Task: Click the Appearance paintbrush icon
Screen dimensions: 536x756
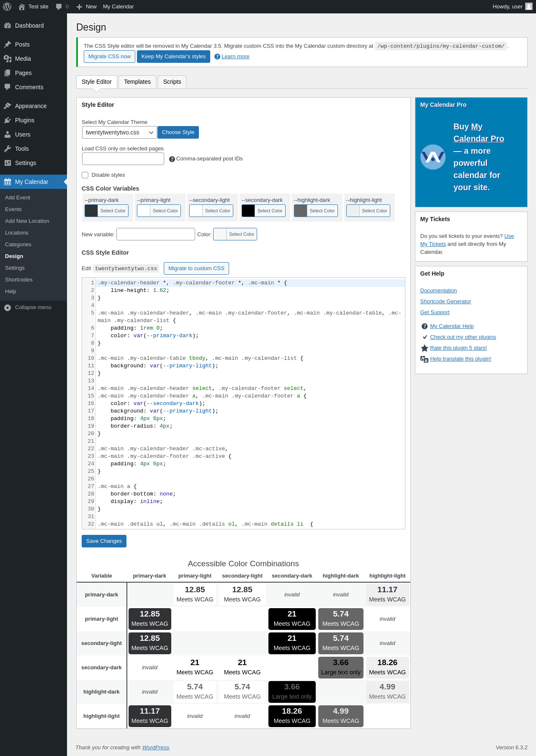Action: pos(8,106)
